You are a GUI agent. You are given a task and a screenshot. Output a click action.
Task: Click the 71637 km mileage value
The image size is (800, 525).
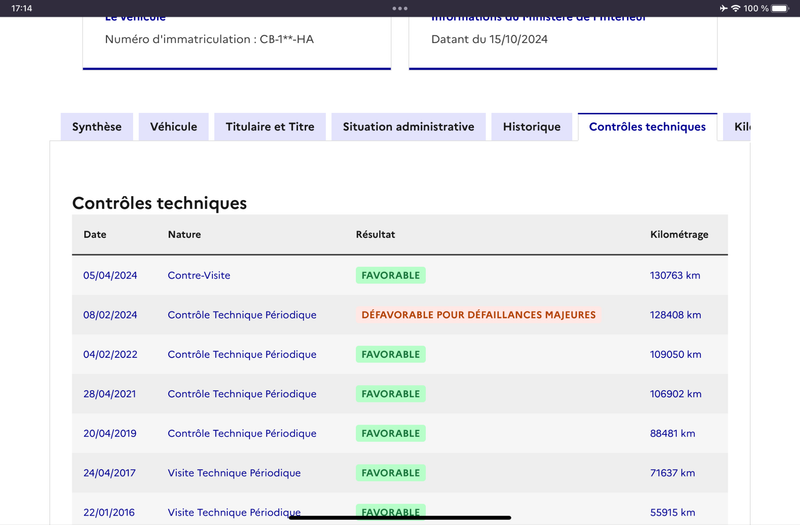(x=672, y=473)
